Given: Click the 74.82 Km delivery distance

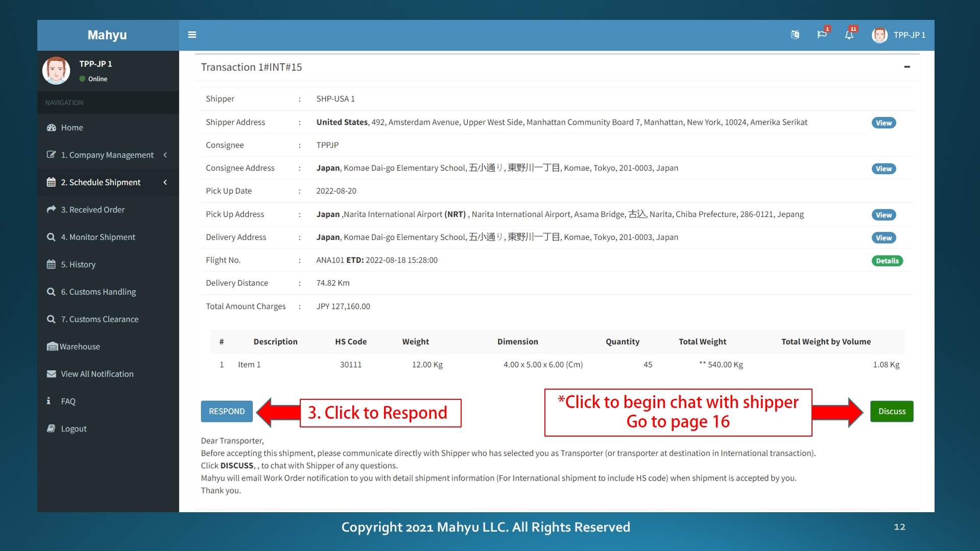Looking at the screenshot, I should point(333,283).
